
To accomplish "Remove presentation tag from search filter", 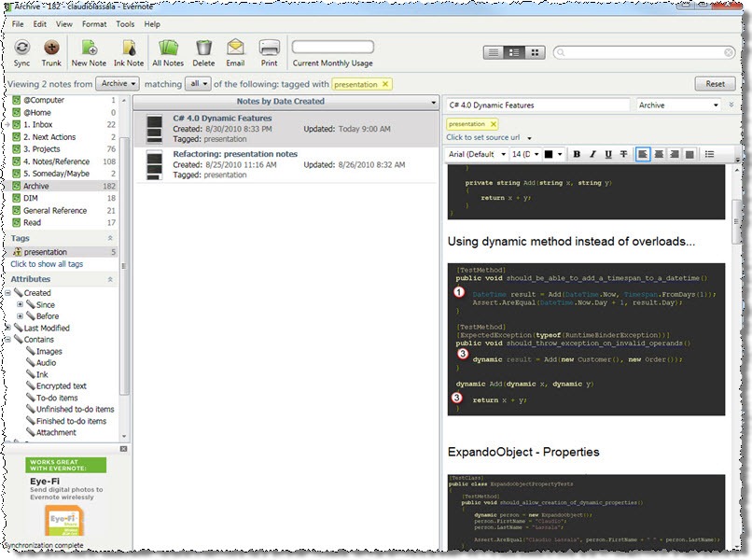I will [385, 84].
